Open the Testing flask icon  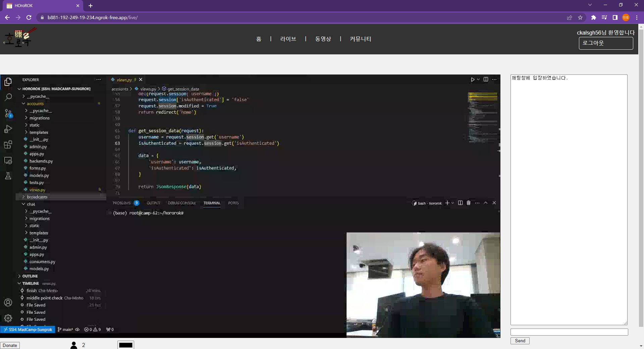click(x=8, y=176)
